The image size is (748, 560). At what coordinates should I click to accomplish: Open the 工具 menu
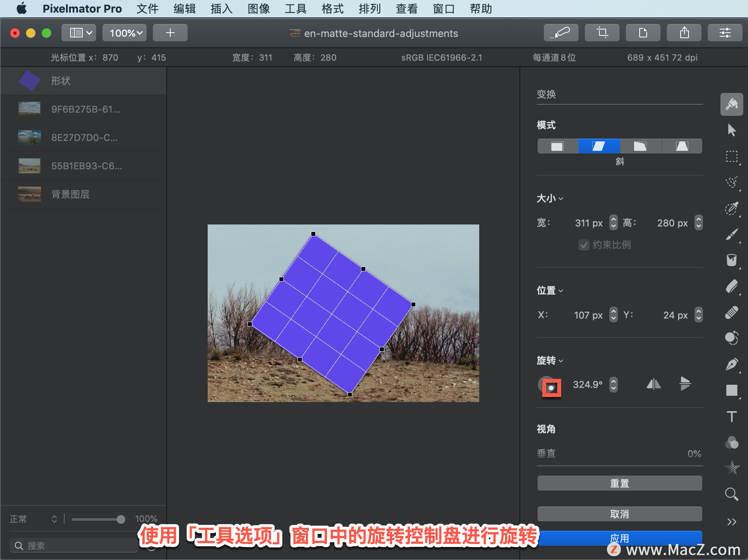pos(296,9)
